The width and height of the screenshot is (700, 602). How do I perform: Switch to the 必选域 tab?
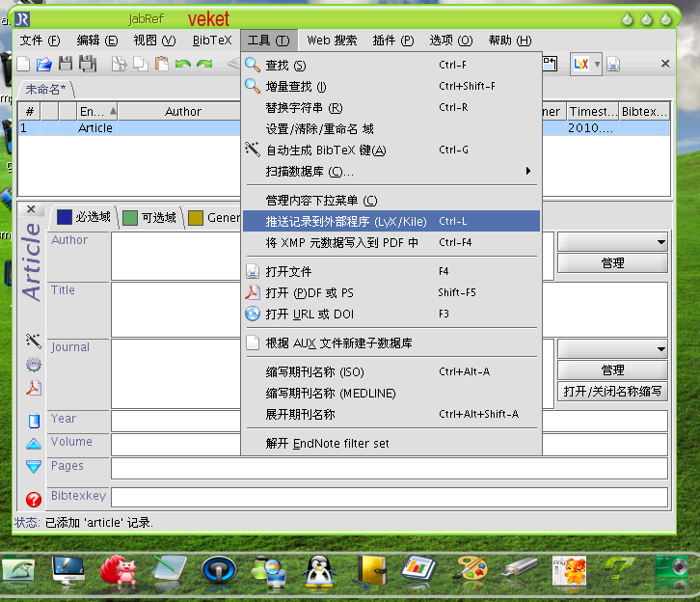(x=84, y=217)
